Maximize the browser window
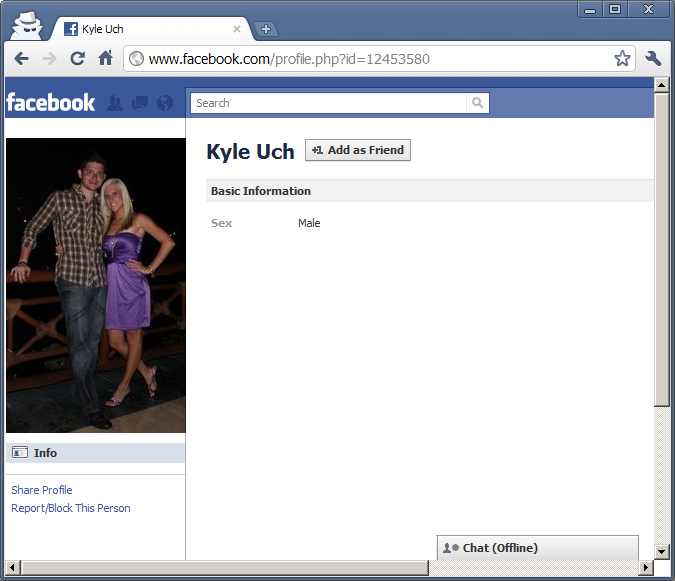Viewport: 675px width, 581px height. tap(615, 9)
